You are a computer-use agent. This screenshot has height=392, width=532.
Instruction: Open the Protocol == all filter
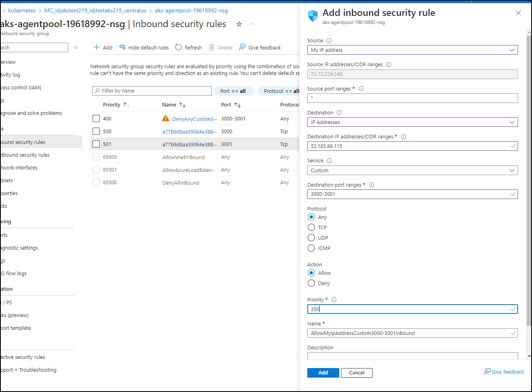[x=279, y=91]
